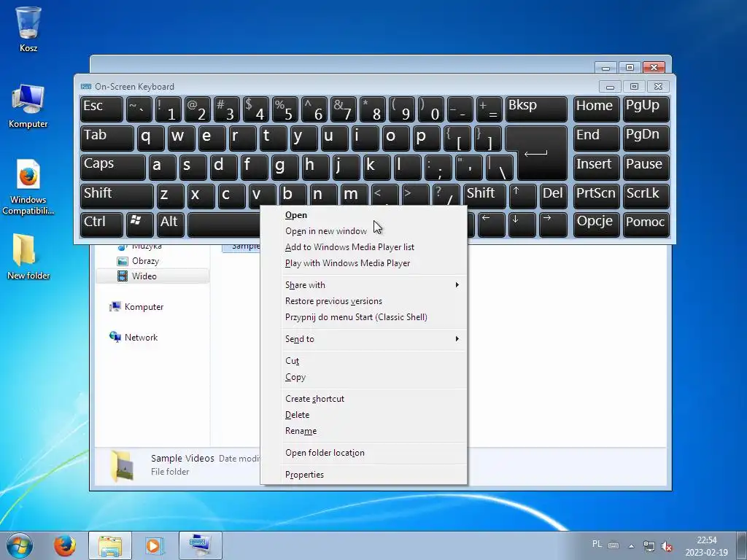747x560 pixels.
Task: Select Obrazy in Explorer sidebar
Action: 145,261
